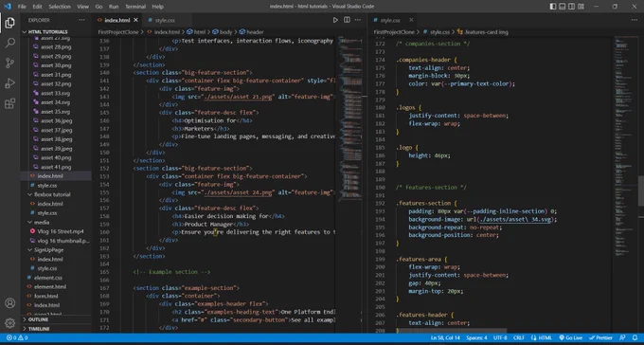Open the Explorer view in the activity bar
The image size is (644, 345).
coord(9,23)
